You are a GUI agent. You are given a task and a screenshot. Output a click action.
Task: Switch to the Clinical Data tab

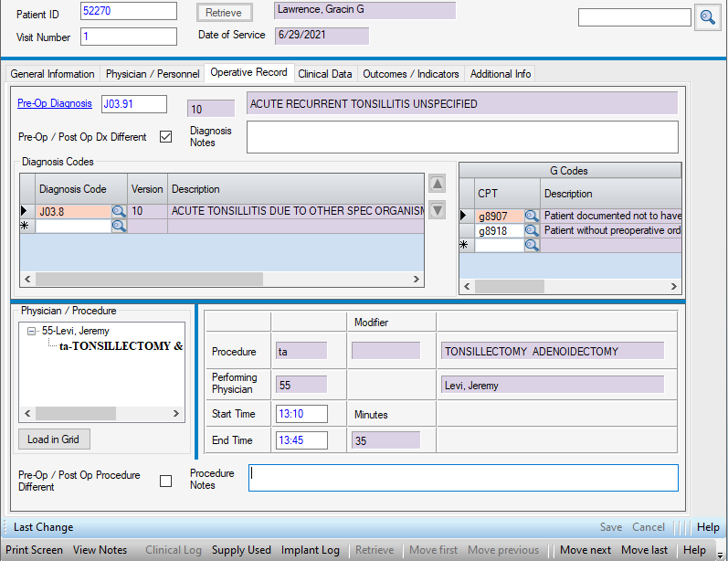[325, 74]
